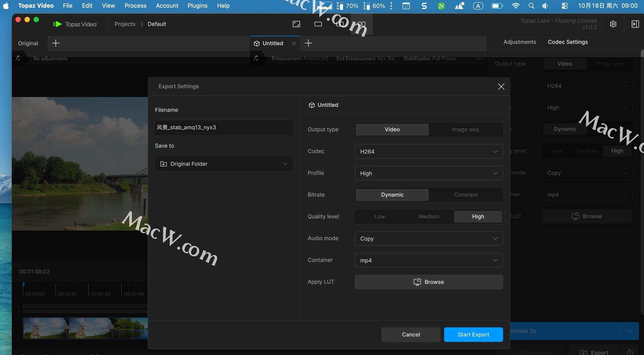
Task: Open the three-dot enhancement options menu
Action: tap(480, 59)
